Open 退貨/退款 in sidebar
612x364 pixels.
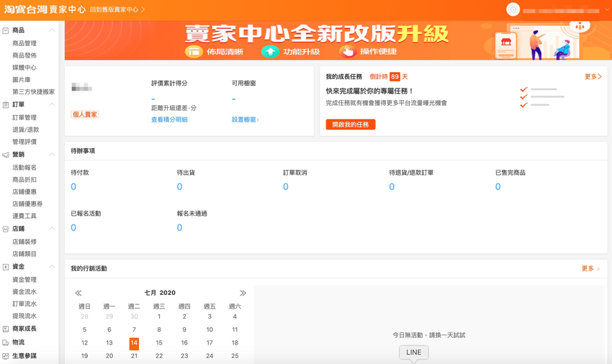click(25, 129)
